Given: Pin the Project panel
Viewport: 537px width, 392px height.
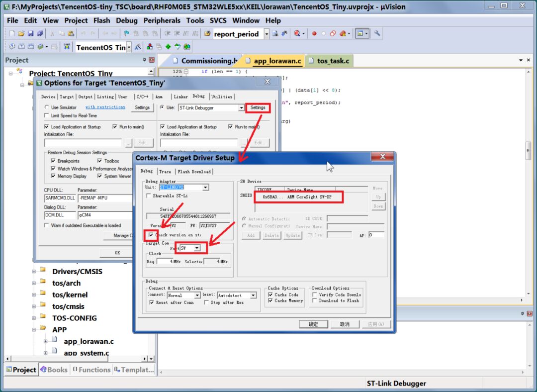Looking at the screenshot, I should tap(144, 60).
